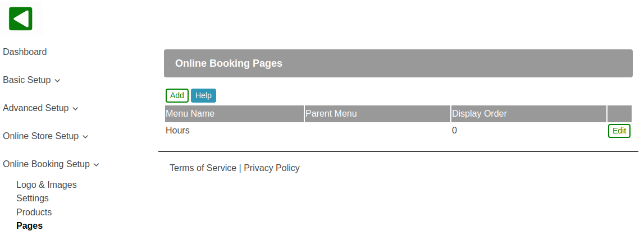Go to the Products submenu item
This screenshot has width=644, height=240.
(34, 212)
